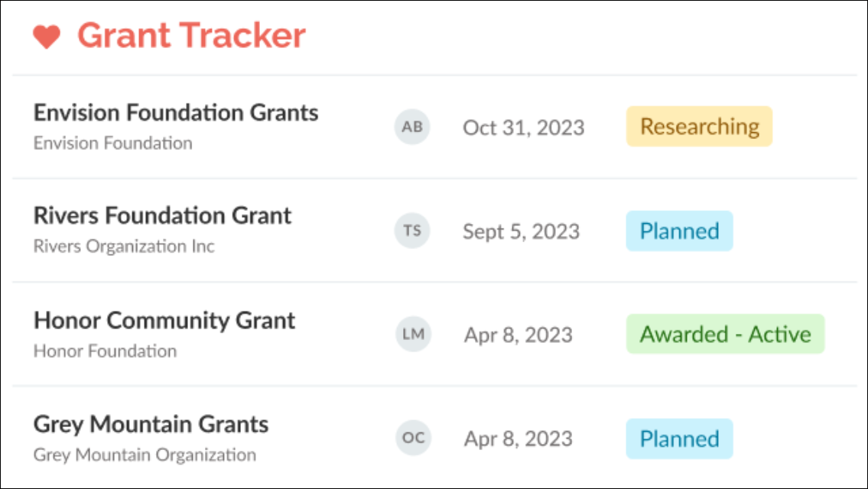Click the LM avatar for Honor Community Grant

[412, 335]
